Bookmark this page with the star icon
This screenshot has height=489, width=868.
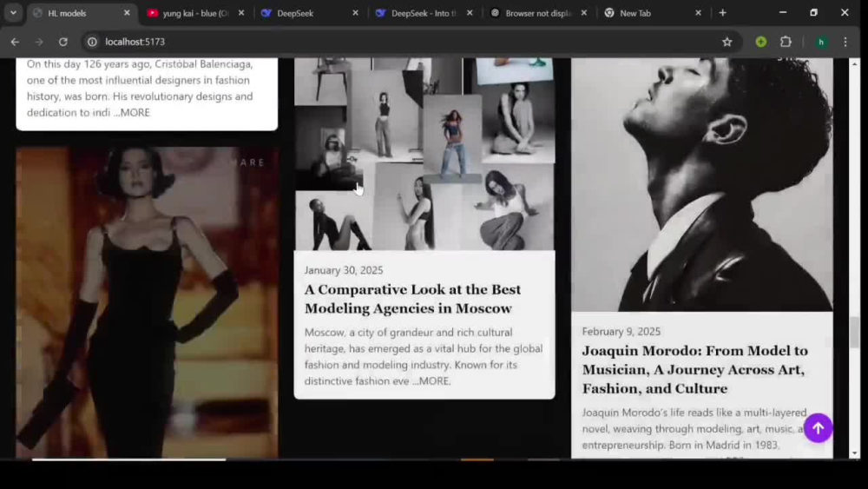point(727,42)
